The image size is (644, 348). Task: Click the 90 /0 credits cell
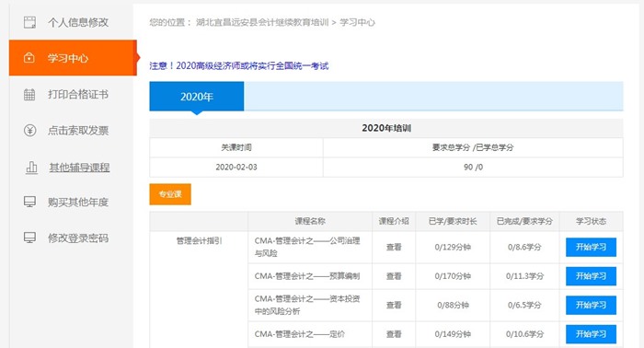tap(473, 168)
